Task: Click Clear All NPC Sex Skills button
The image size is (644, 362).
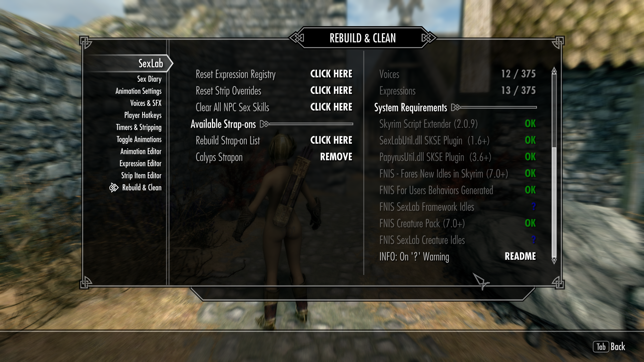Action: (x=331, y=107)
